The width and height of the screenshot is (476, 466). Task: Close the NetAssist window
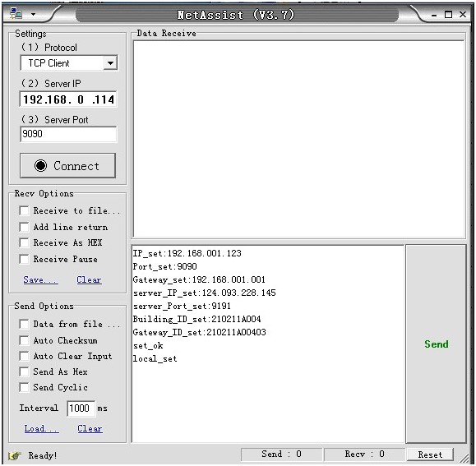click(x=463, y=14)
